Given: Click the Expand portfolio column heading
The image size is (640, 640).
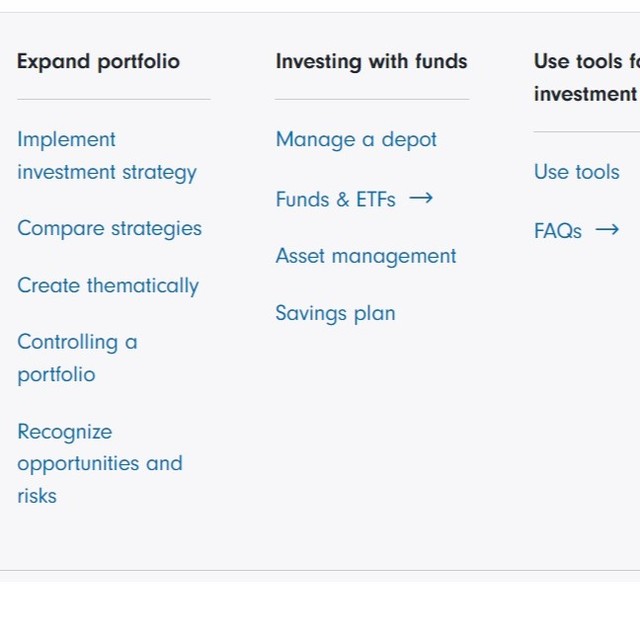Looking at the screenshot, I should pyautogui.click(x=98, y=62).
